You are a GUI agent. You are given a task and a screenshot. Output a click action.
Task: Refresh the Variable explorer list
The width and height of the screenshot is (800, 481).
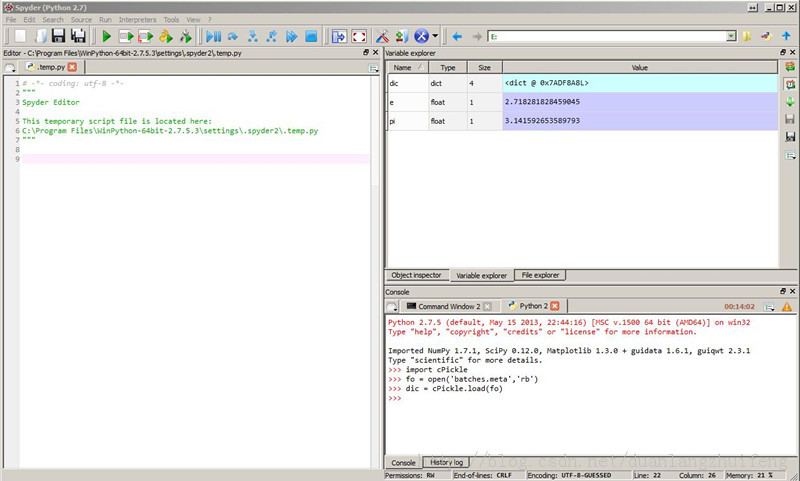click(790, 66)
